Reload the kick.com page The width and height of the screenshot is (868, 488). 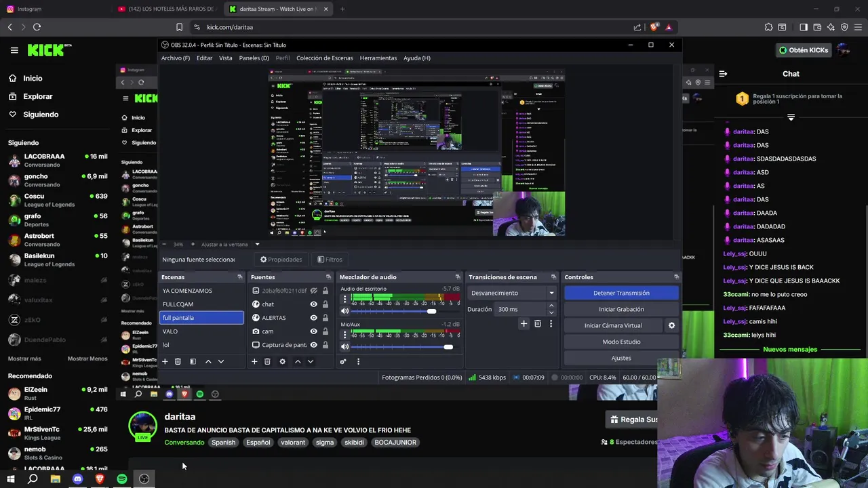click(37, 27)
